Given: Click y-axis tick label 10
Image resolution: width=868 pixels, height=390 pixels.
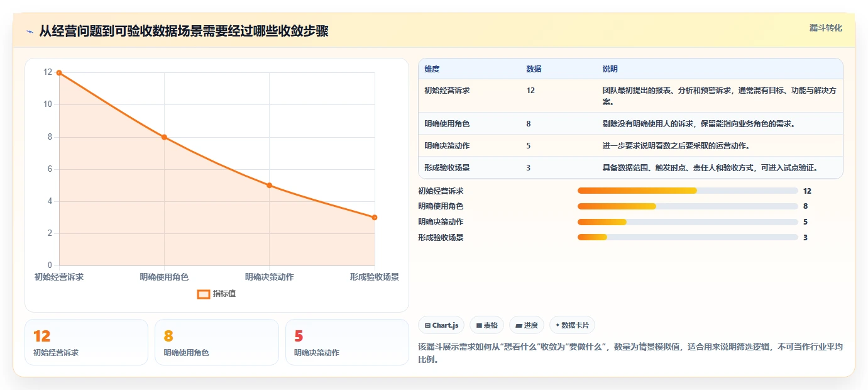Looking at the screenshot, I should 48,104.
